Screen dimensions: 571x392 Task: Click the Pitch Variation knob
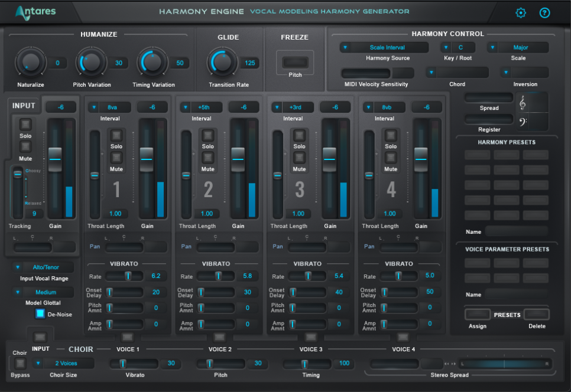pyautogui.click(x=91, y=63)
